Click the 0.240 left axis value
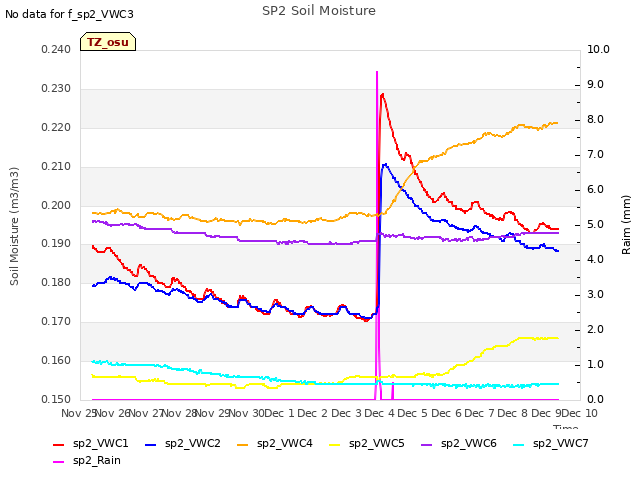640x480 pixels. point(56,49)
